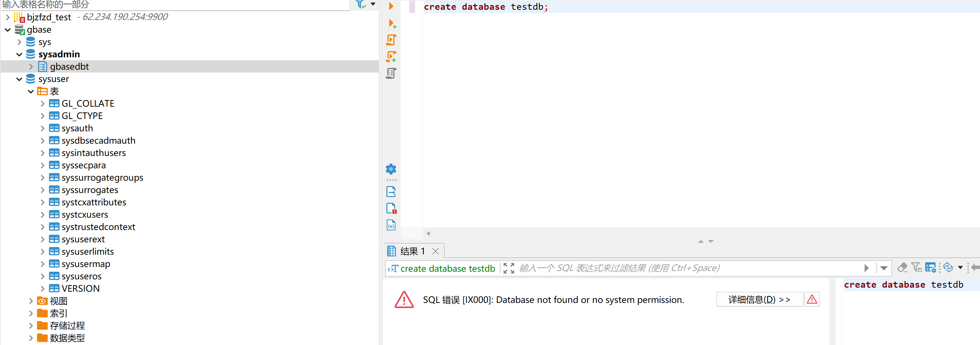Click the SQL filter expression field
Viewport: 980px width, 345px height.
pyautogui.click(x=689, y=268)
